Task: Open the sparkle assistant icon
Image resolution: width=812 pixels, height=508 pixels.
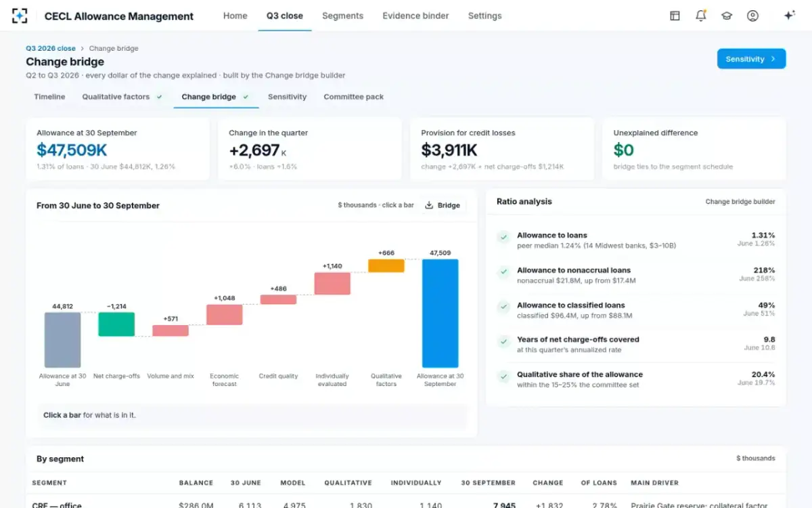Action: (x=789, y=16)
